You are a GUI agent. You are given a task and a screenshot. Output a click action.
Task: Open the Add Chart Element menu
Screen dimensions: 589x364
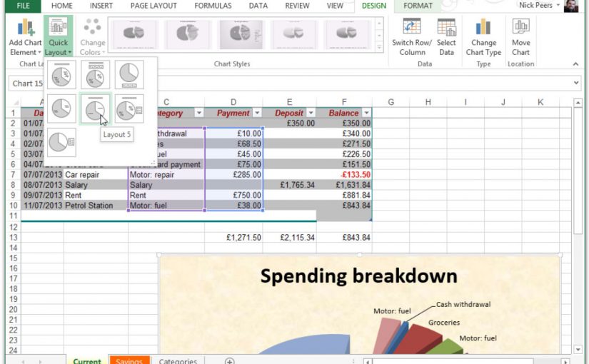(x=25, y=37)
